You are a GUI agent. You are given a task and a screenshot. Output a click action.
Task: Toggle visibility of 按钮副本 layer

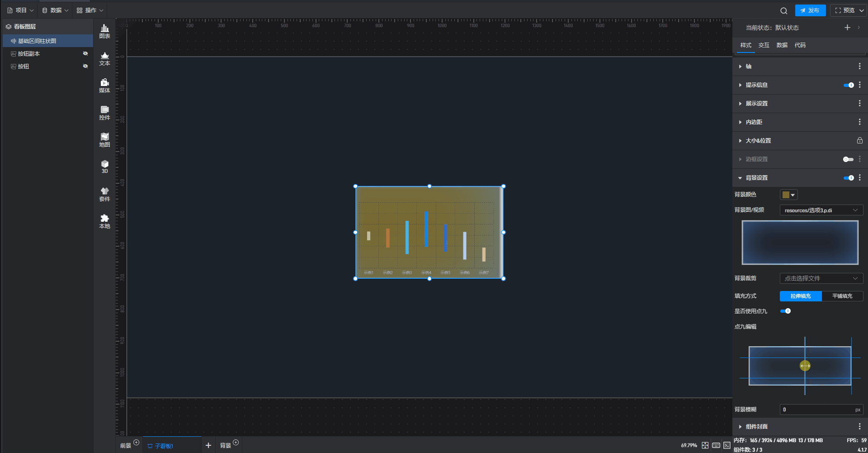pyautogui.click(x=85, y=53)
